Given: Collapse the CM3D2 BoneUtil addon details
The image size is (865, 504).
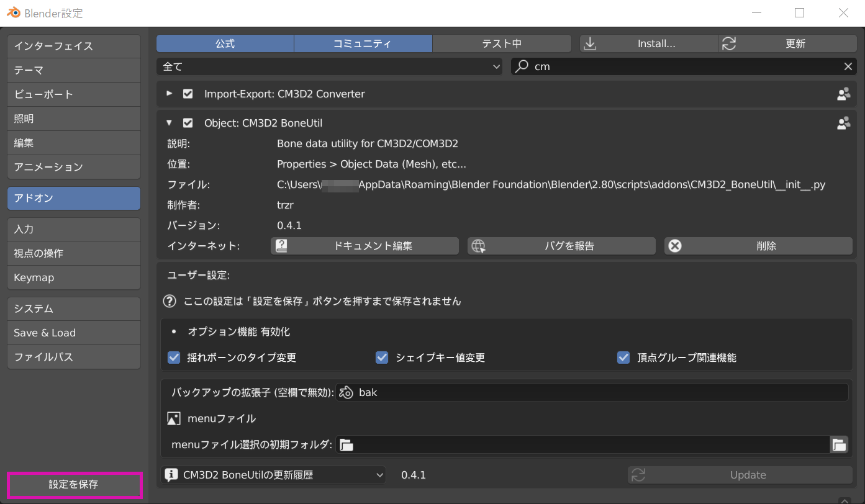Looking at the screenshot, I should coord(170,123).
